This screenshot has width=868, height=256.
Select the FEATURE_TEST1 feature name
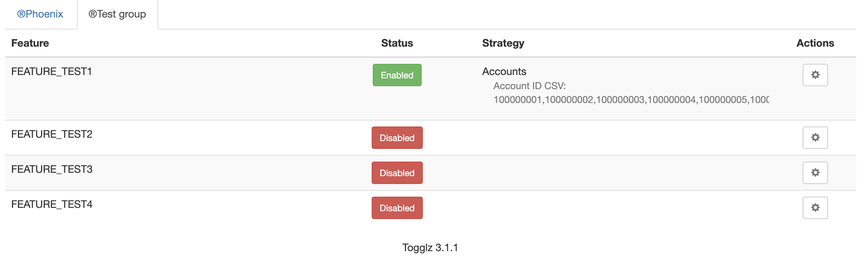53,71
